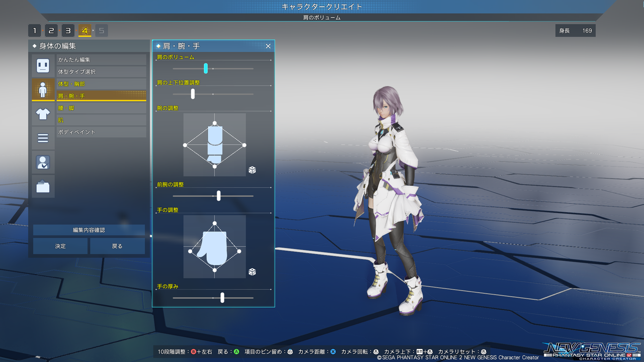
Task: Go to creation step 3 tab
Action: (68, 31)
